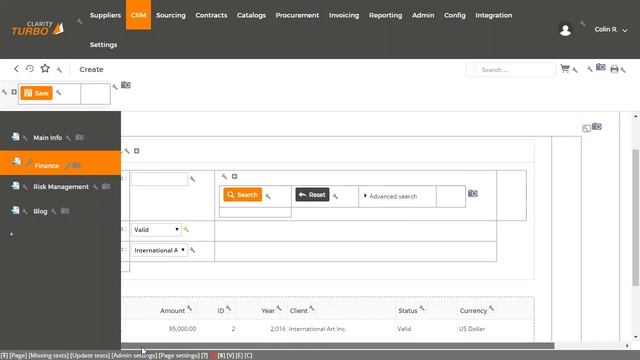Expand the square toggle left of Save
Screen dimensions: 640x360
pos(14,92)
